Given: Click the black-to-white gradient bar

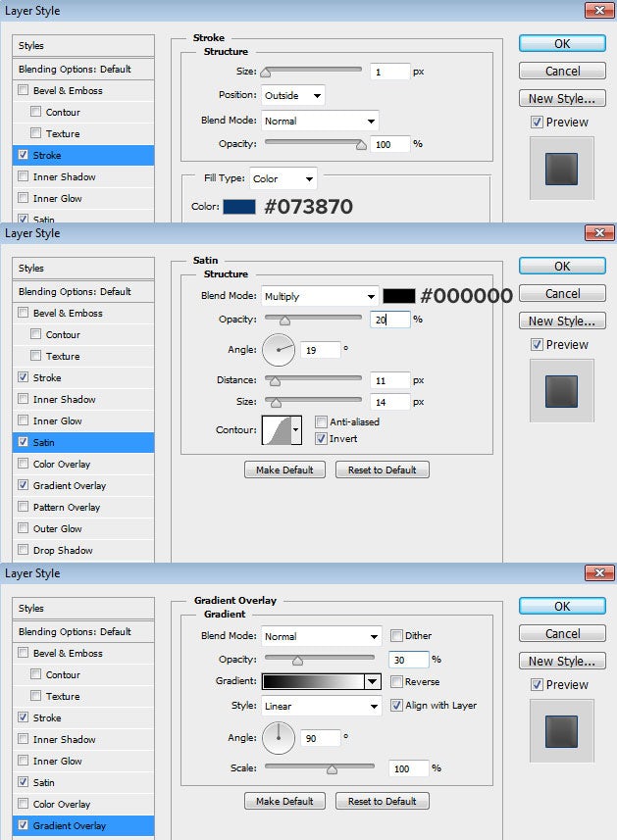Looking at the screenshot, I should [314, 681].
